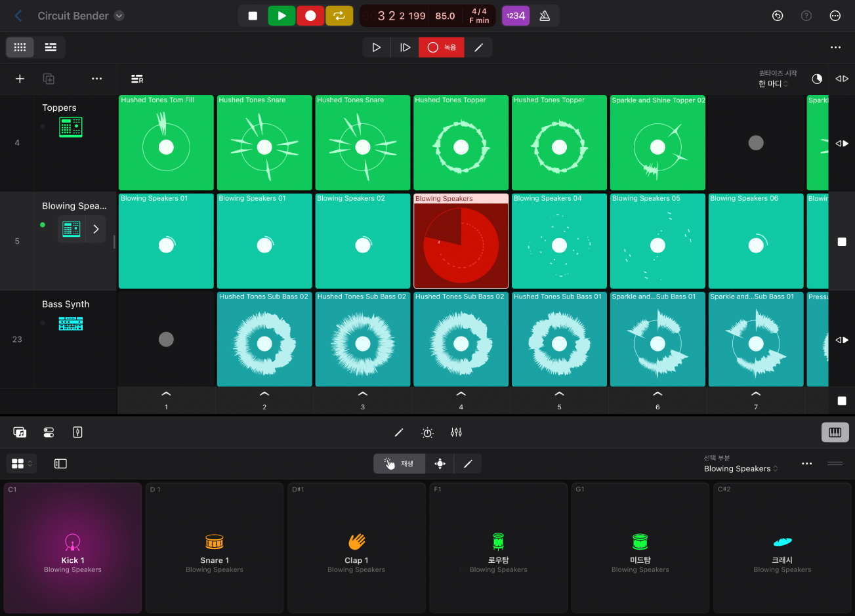
Task: Open the plug-in toggles icon at lower left
Action: tap(49, 432)
